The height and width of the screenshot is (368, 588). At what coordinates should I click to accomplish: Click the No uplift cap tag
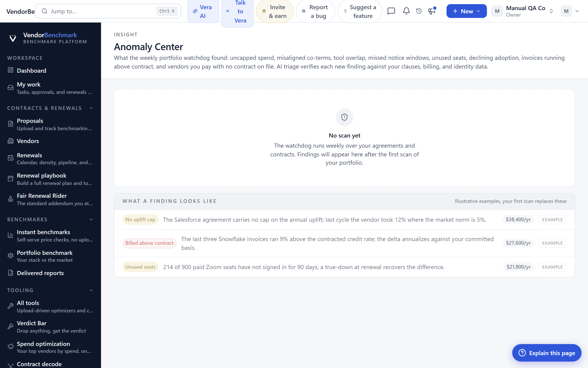(x=140, y=219)
